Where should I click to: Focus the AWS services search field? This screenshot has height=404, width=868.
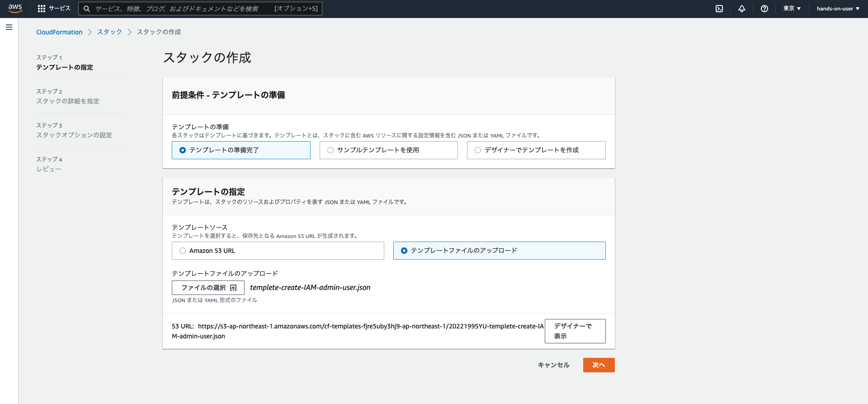[200, 9]
